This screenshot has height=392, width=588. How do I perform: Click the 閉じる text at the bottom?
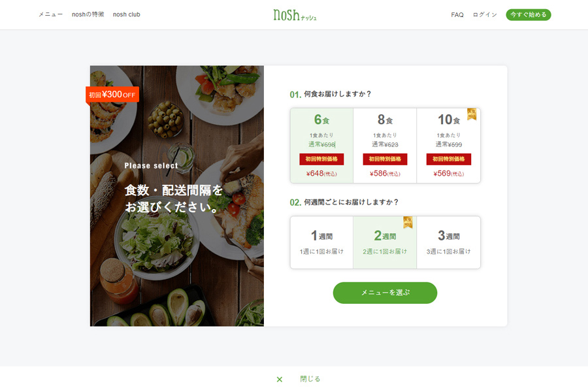click(x=310, y=379)
